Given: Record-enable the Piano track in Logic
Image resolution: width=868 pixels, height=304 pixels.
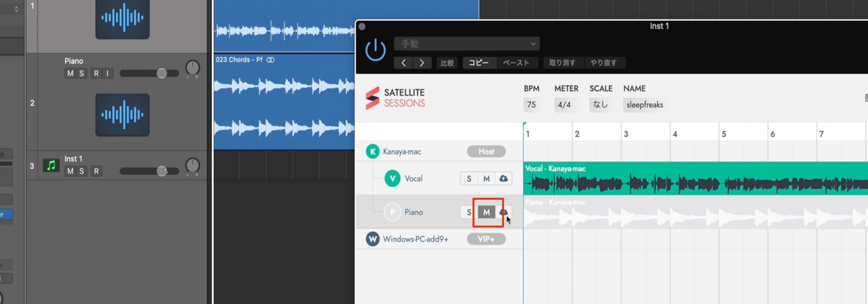Looking at the screenshot, I should coord(96,73).
